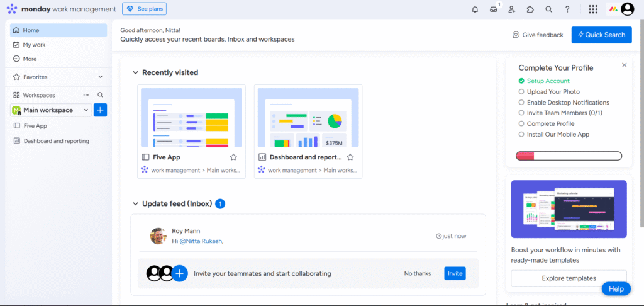Go to My work in sidebar
The height and width of the screenshot is (306, 644).
pos(34,45)
